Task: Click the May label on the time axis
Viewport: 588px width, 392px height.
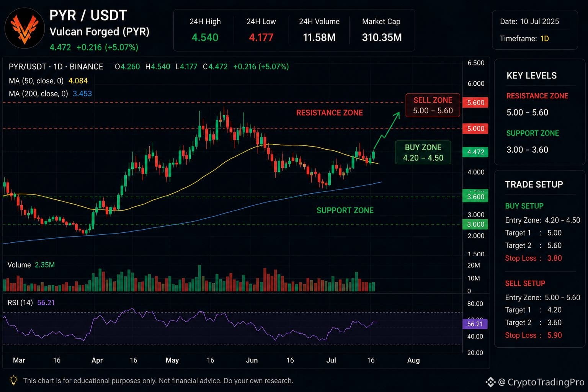Action: point(172,360)
